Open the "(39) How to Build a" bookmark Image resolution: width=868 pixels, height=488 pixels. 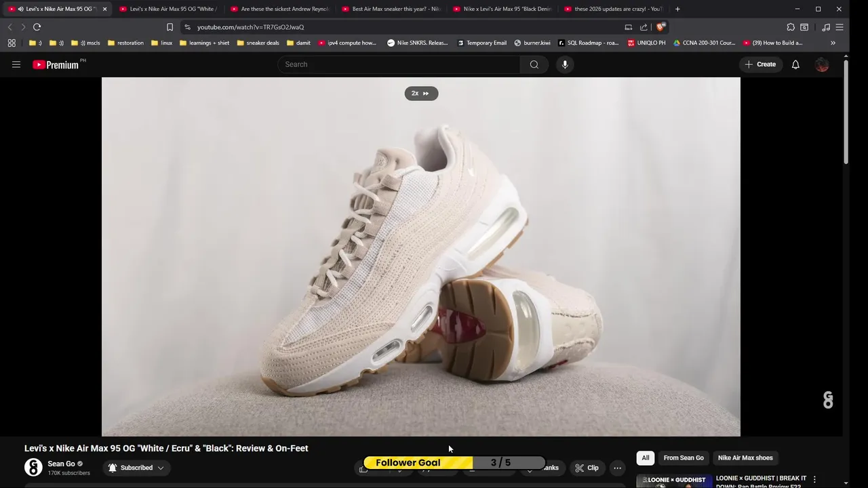pos(772,43)
